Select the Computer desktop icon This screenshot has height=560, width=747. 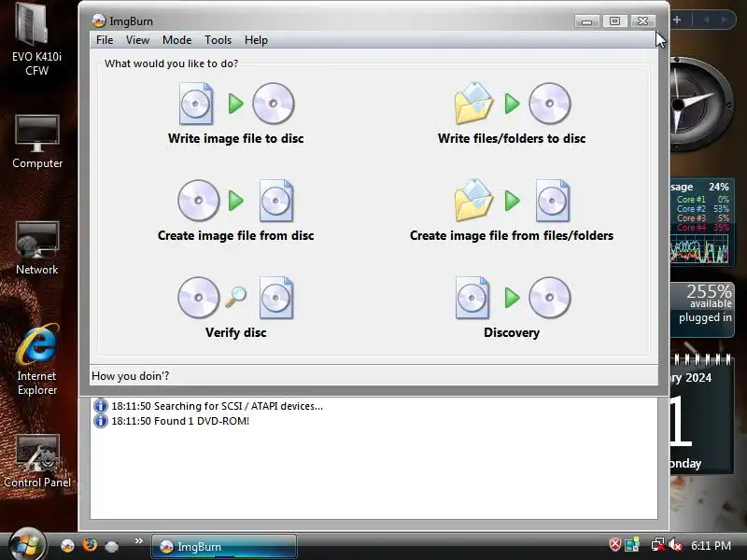[x=37, y=142]
